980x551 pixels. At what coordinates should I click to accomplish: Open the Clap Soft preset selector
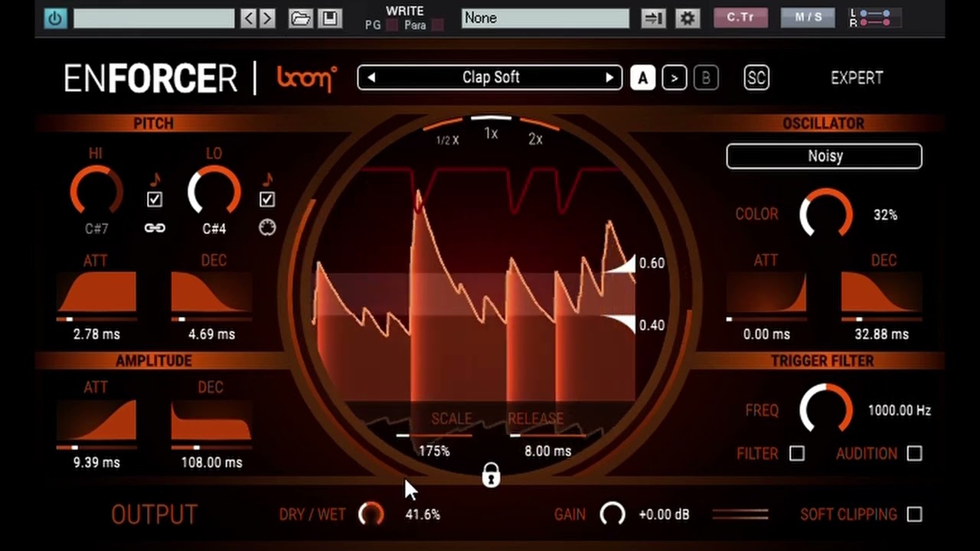tap(490, 78)
